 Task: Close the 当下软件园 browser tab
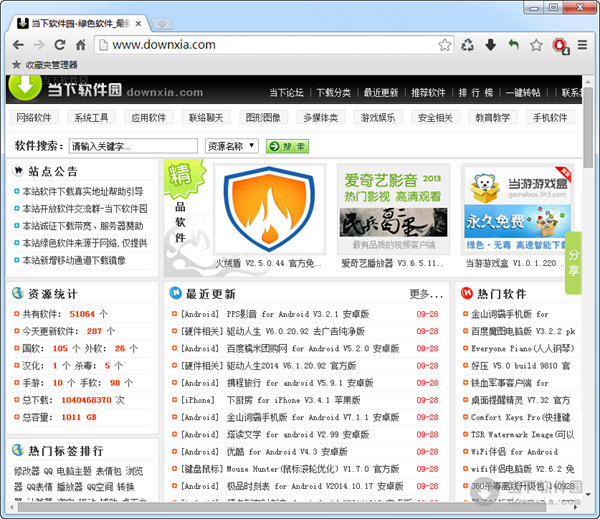click(x=138, y=24)
